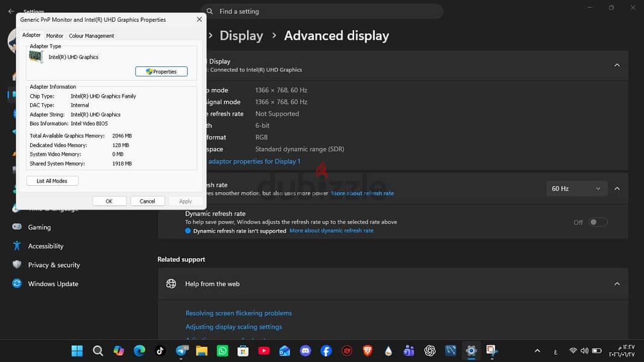Open Windows Update settings
The width and height of the screenshot is (644, 362).
(x=53, y=284)
